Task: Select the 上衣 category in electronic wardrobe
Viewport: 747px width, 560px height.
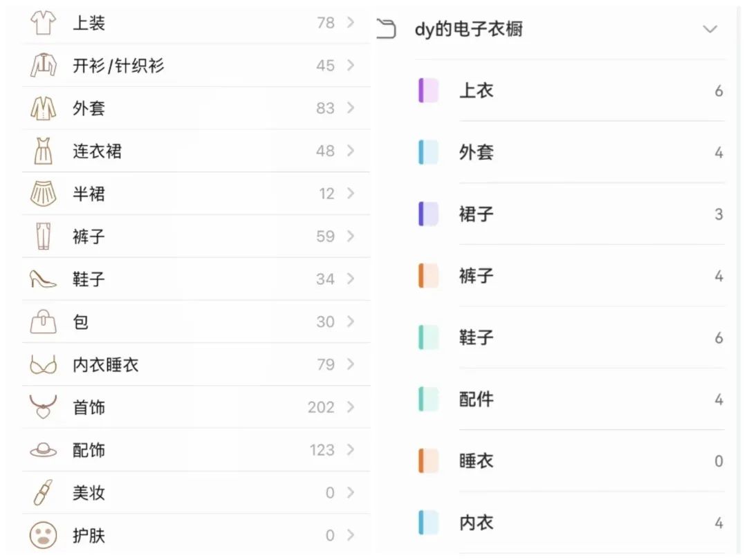Action: point(571,91)
